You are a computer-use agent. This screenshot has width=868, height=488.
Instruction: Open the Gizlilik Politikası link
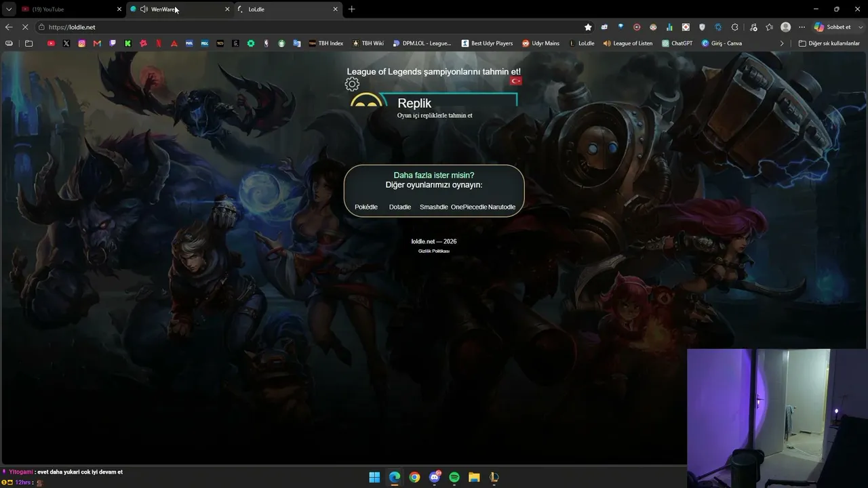pos(434,251)
